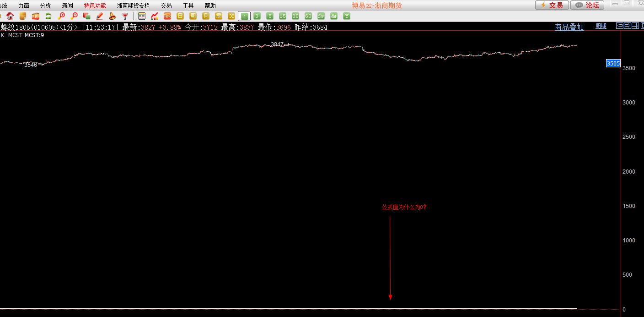
Task: Click the 商品叠加 link
Action: (x=569, y=27)
